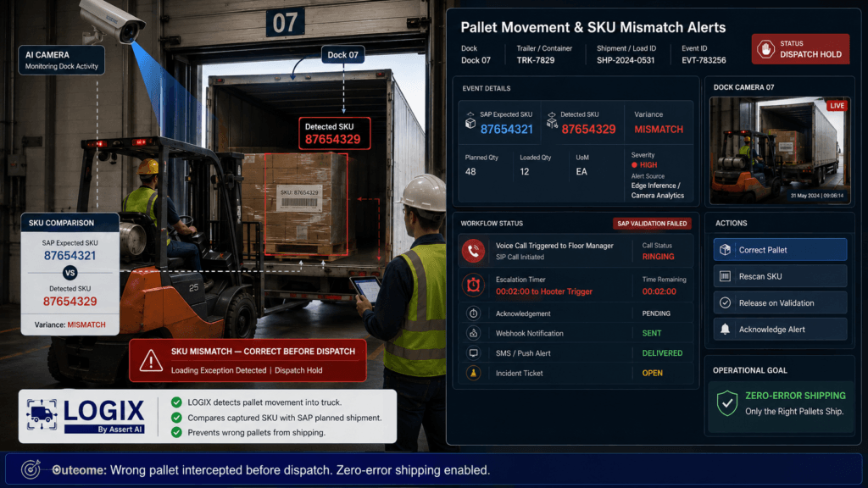Click green check beside 'Compares captured SKU'

176,418
